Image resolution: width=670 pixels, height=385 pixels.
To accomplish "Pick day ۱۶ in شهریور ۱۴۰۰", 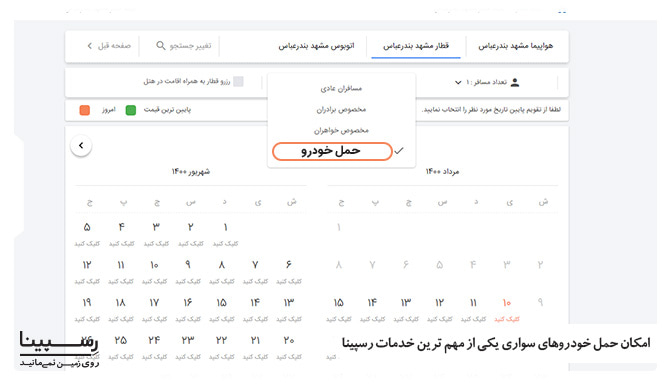I will coord(188,309).
